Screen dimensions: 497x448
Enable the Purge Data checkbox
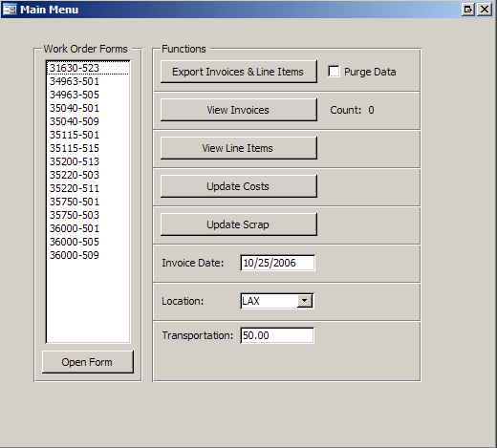[334, 72]
